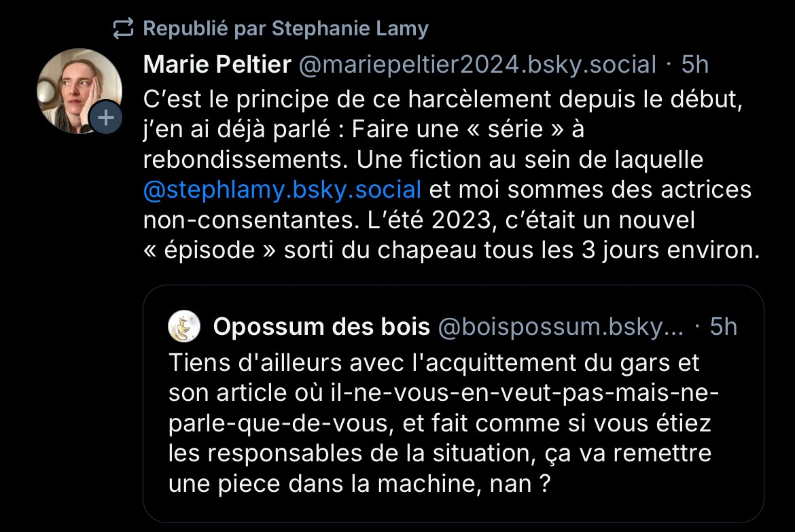
Task: Open reposter Stephanie Lamy's profile
Action: coord(350,29)
